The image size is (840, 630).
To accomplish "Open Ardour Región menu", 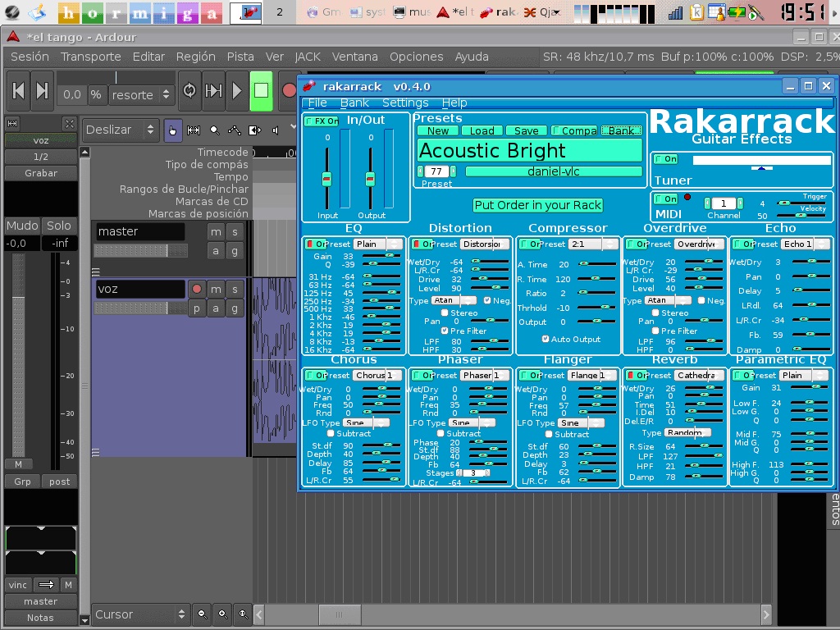I will (x=195, y=57).
